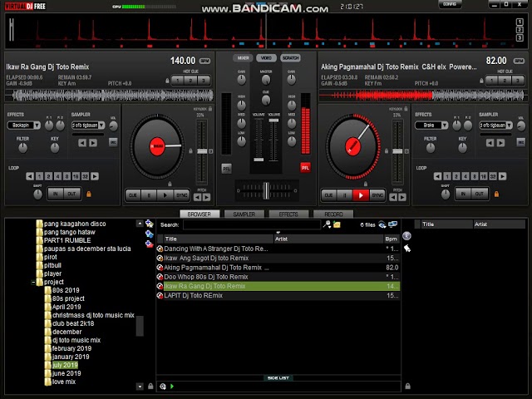The width and height of the screenshot is (532, 399).
Task: Click right panel bottom lock icon
Action: tap(408, 386)
